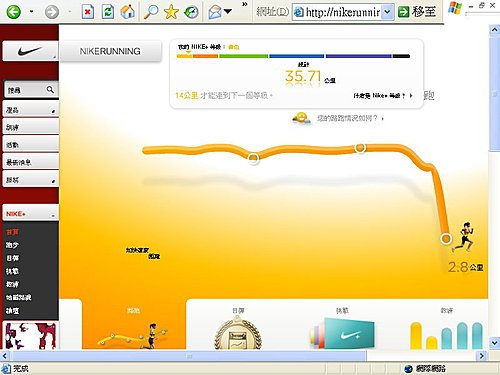Click the 2.8 km run point marker
This screenshot has height=375, width=500.
coord(446,239)
